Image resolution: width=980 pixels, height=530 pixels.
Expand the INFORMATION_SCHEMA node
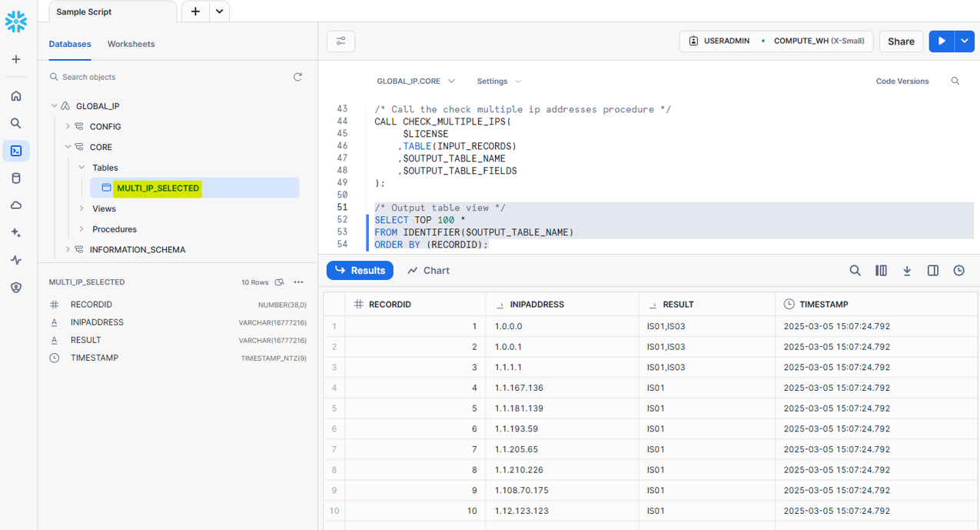tap(68, 250)
